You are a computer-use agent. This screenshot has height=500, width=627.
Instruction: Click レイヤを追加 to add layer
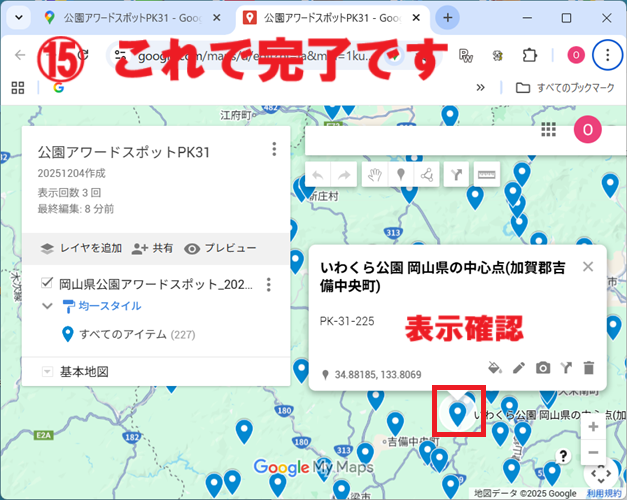(x=80, y=248)
